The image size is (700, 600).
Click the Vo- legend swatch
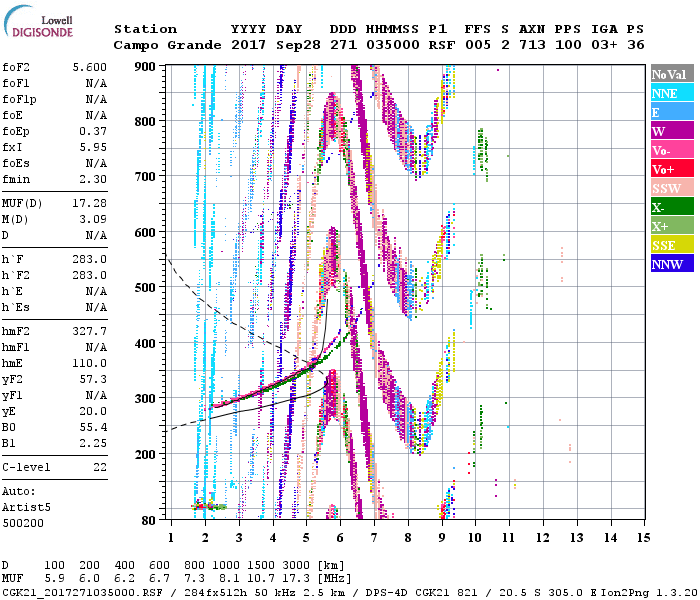coord(671,150)
